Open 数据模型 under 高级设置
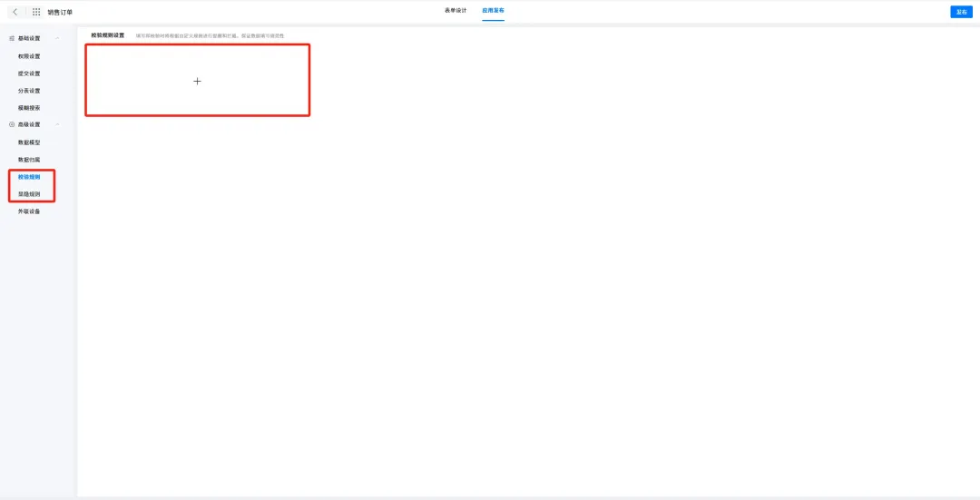 (29, 142)
